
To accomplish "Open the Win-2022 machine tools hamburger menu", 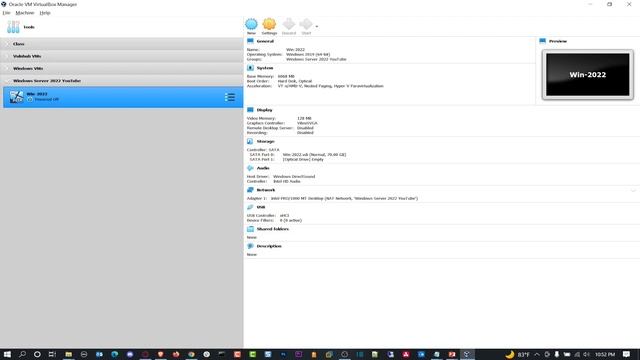I will (230, 97).
